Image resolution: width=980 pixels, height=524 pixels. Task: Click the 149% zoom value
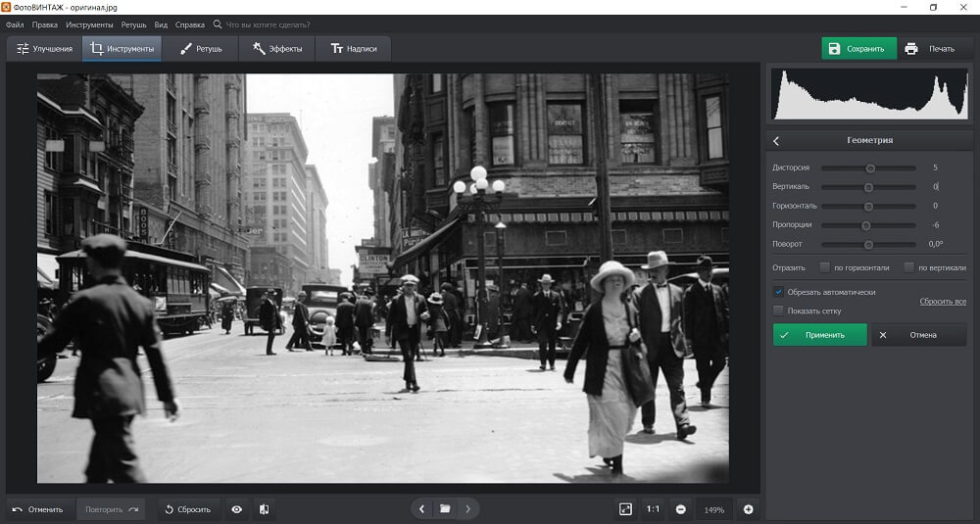tap(714, 509)
